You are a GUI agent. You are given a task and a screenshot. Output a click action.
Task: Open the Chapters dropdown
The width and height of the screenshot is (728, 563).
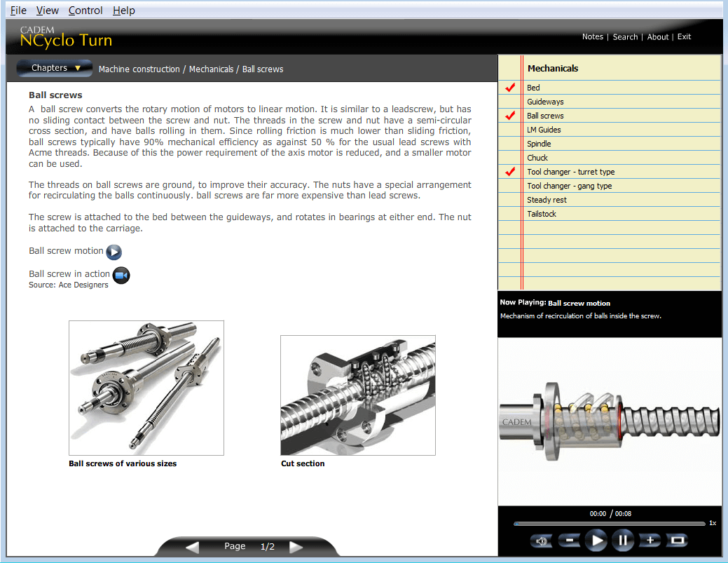coord(55,68)
